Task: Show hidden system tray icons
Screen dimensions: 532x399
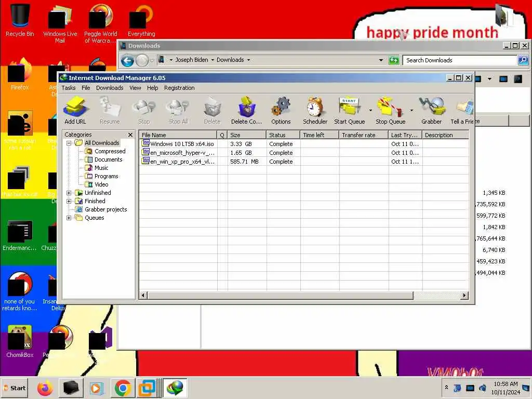Action: tap(446, 387)
